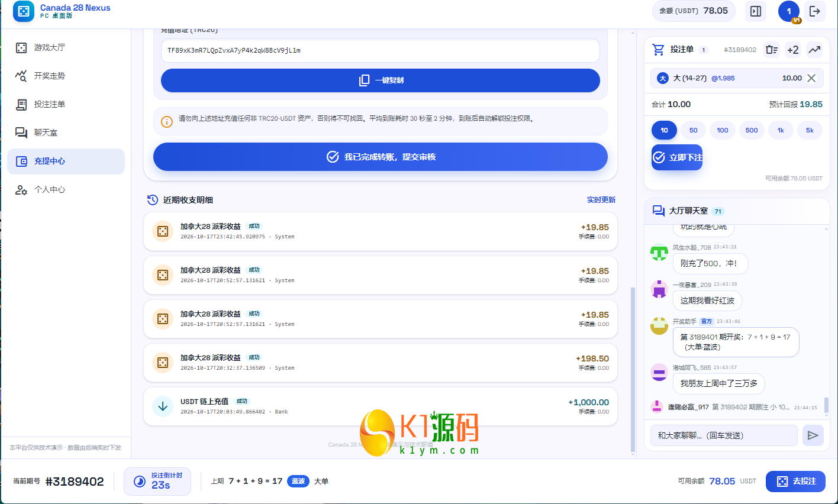Open 投注注单 sidebar item
The width and height of the screenshot is (838, 504).
(x=66, y=104)
